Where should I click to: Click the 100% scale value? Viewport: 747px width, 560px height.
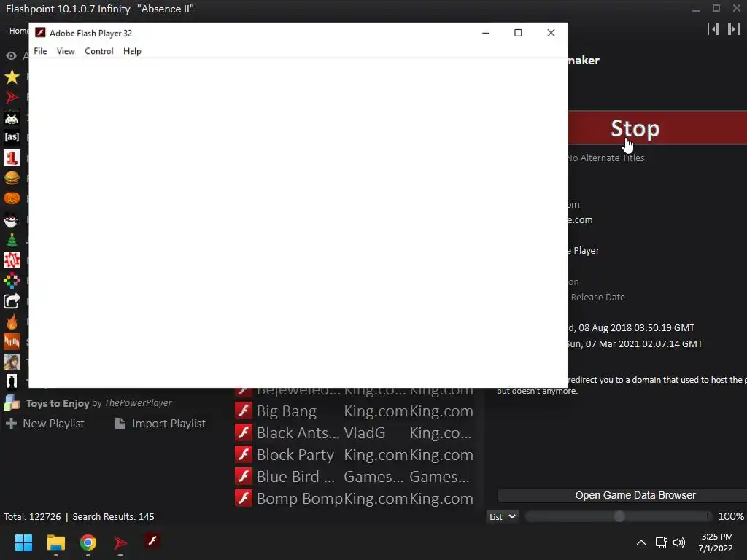[x=731, y=517]
